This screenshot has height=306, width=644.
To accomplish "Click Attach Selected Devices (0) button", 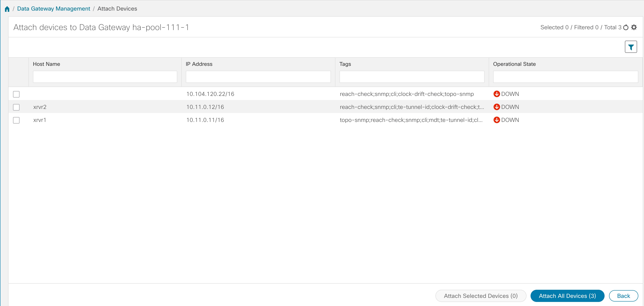I will [481, 296].
